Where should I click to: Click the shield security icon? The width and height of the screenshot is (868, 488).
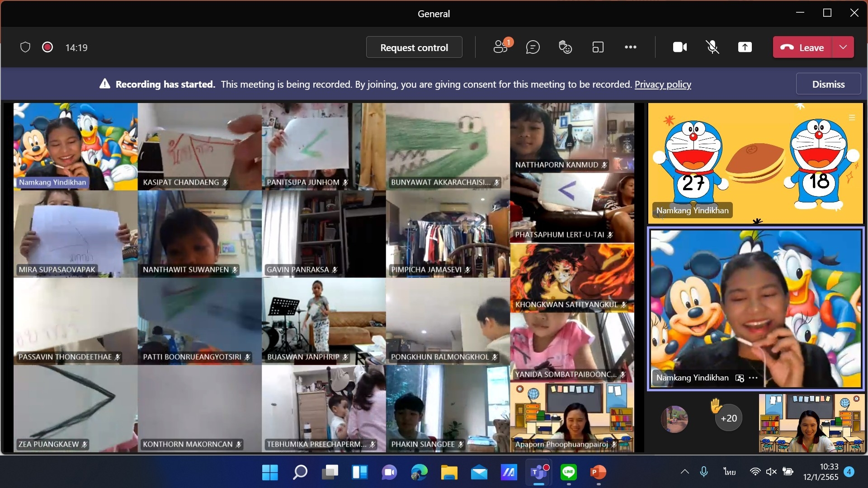pos(25,47)
